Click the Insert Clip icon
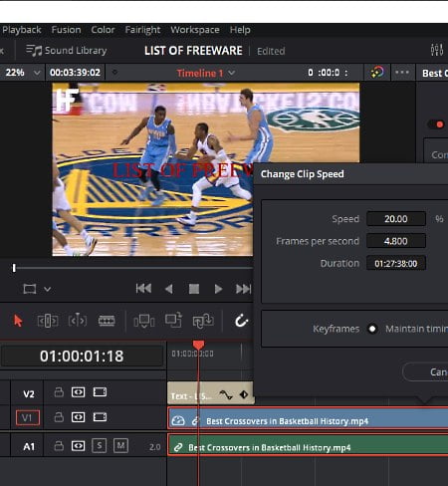The image size is (448, 486). tap(144, 322)
